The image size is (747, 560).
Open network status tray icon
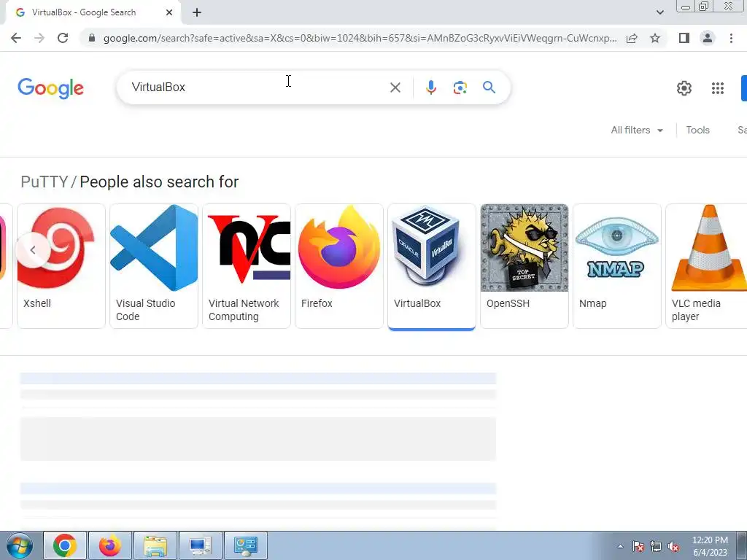coord(656,546)
